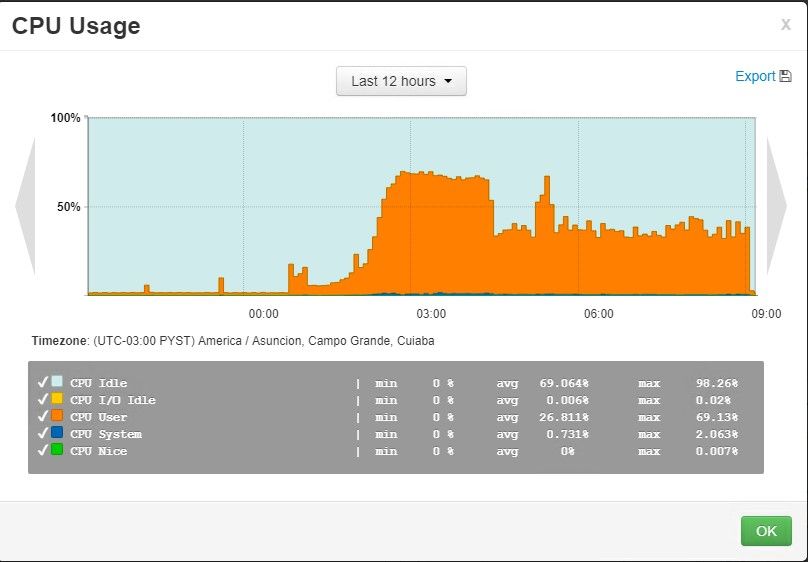Toggle CPU System series checkmark
The height and width of the screenshot is (562, 808).
[43, 433]
